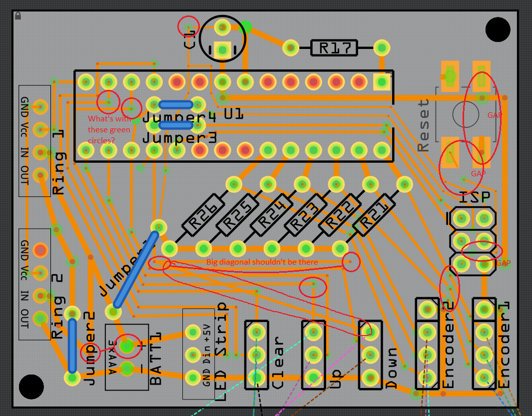This screenshot has width=532, height=416.
Task: Click the Jumper4 silkscreen label
Action: 179,117
